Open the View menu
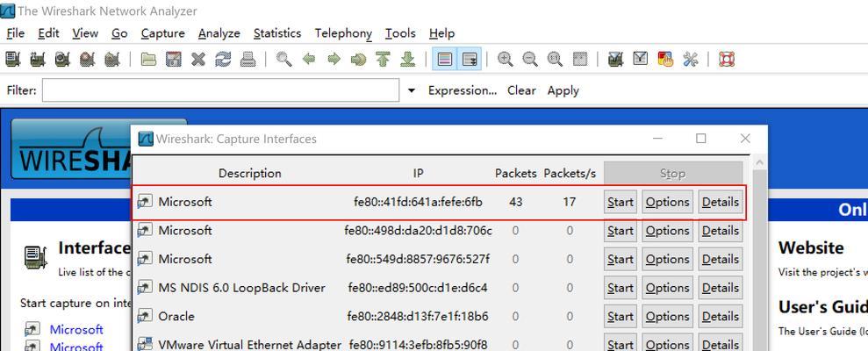The height and width of the screenshot is (351, 868). (x=85, y=33)
